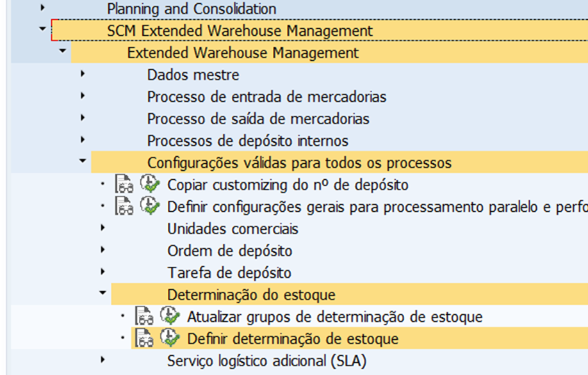Expand the Planning and Consolidation node

[x=42, y=8]
